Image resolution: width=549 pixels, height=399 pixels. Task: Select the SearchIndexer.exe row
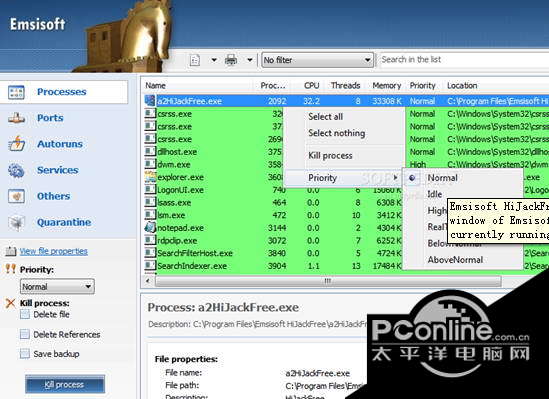point(273,266)
